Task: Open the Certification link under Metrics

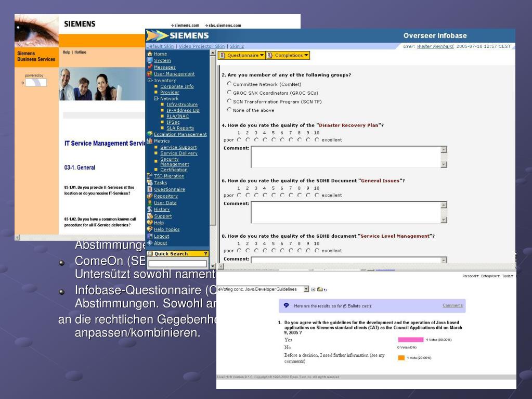Action: click(174, 170)
